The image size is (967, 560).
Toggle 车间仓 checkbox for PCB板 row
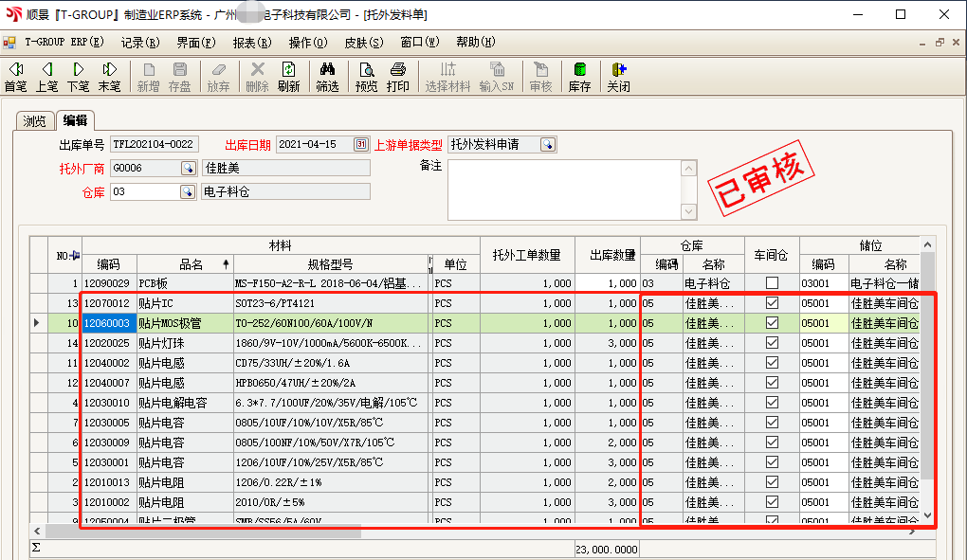click(x=772, y=283)
